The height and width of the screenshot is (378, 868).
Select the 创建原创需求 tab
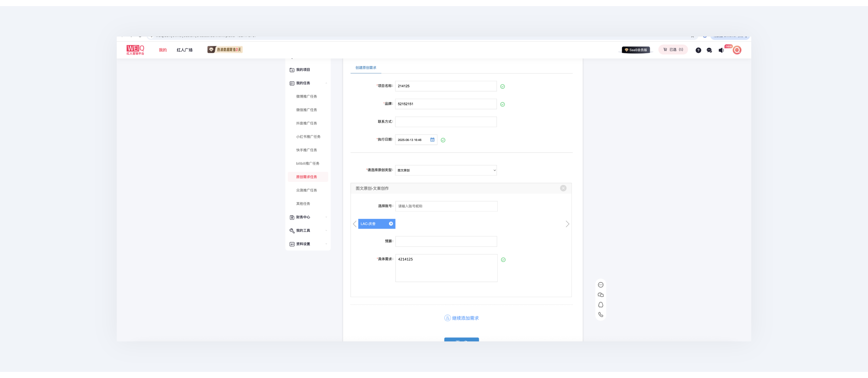pyautogui.click(x=365, y=68)
